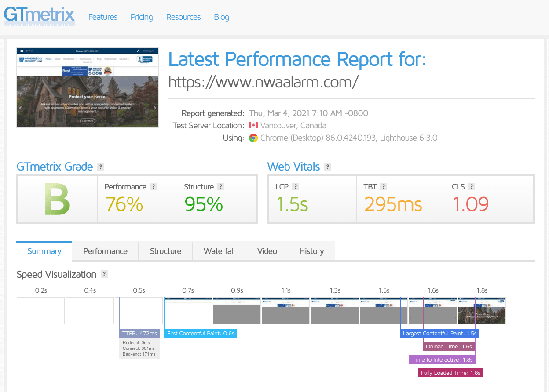The height and width of the screenshot is (392, 549).
Task: View the History tab
Action: pyautogui.click(x=311, y=251)
